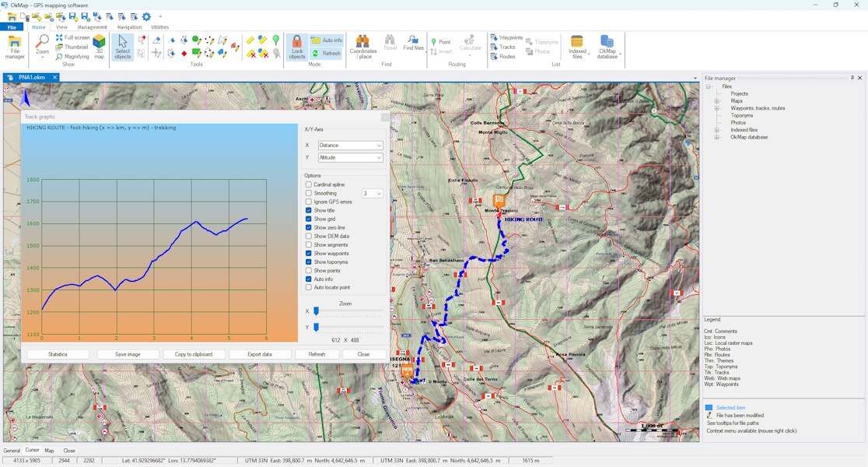Choose the eraser tool in Tools
Viewport: 868px width, 467px height.
point(156,40)
